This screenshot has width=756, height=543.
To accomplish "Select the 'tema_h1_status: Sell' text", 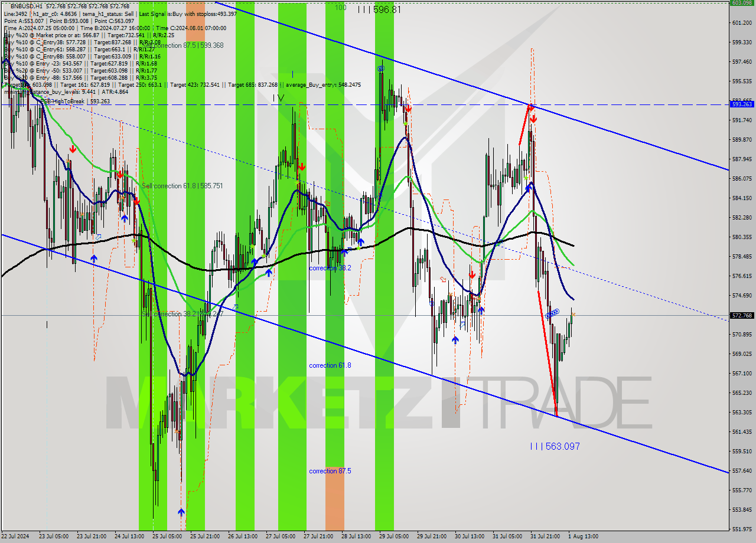I will [x=107, y=13].
